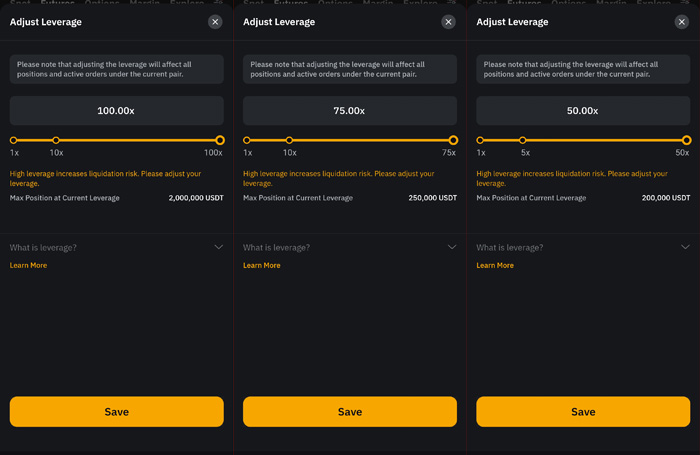Image resolution: width=700 pixels, height=455 pixels.
Task: Follow Learn More link in 50x panel
Action: (x=495, y=265)
